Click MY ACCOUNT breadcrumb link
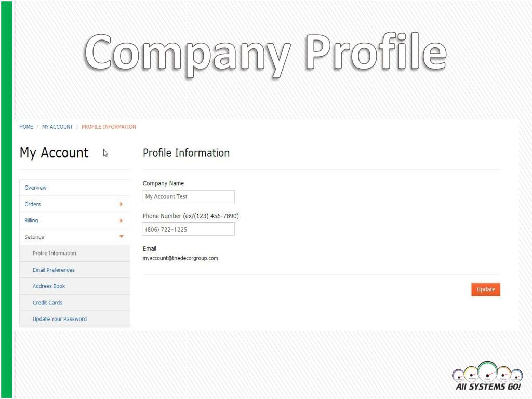Screen dimensions: 532x399 [57, 127]
